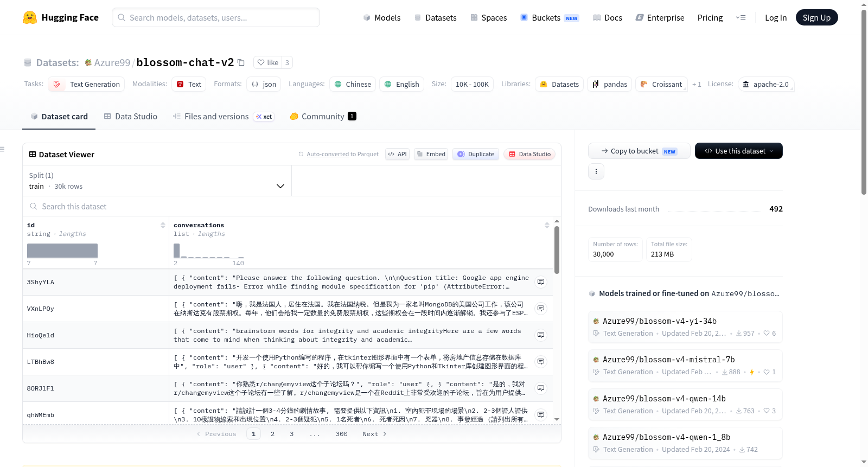Open Azure99/blossom-v4-mistral-7b model card
Viewport: 868px width, 467px height.
click(685, 366)
